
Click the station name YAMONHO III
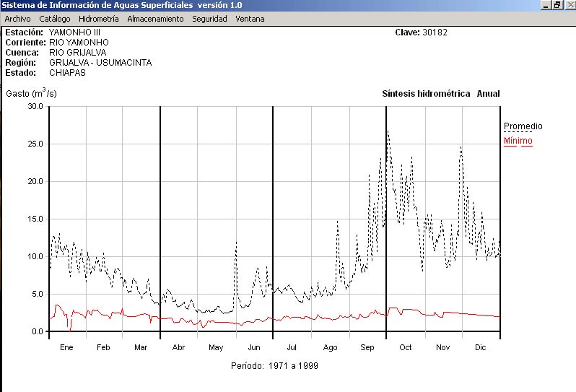pos(76,32)
